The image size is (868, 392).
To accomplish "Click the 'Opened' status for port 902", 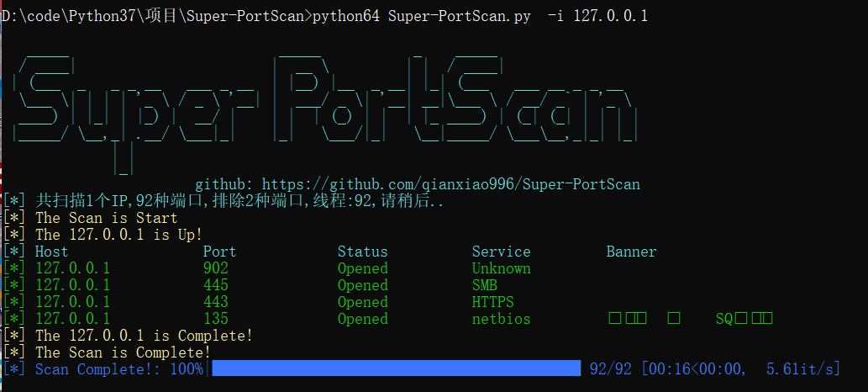I will pyautogui.click(x=363, y=268).
